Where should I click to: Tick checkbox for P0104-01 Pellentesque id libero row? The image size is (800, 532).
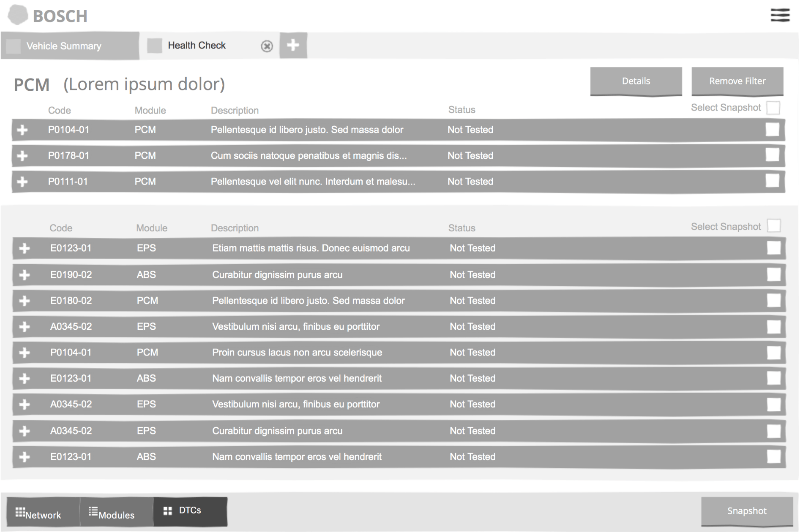click(773, 130)
